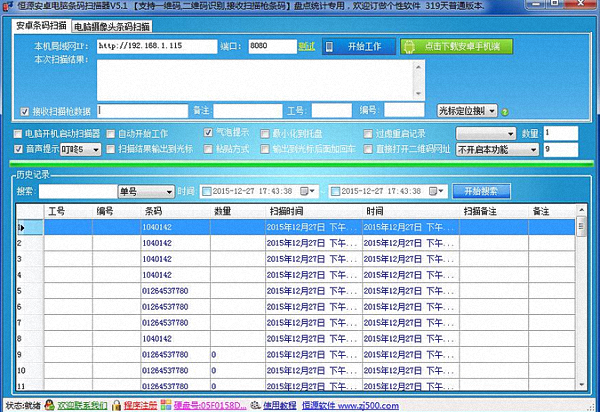Click the phone icon on 开始工作 button
Screen dimensions: 600x412
(x=332, y=47)
